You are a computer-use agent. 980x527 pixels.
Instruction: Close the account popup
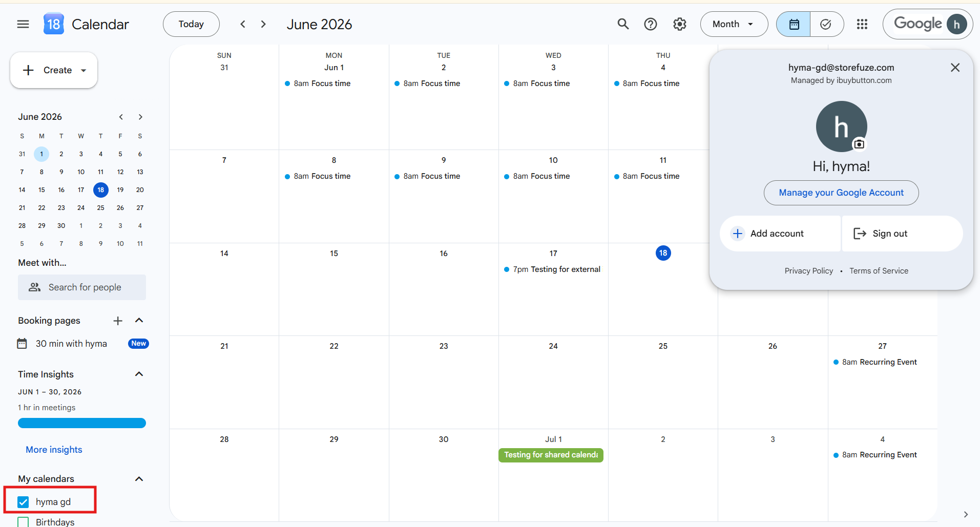coord(955,68)
